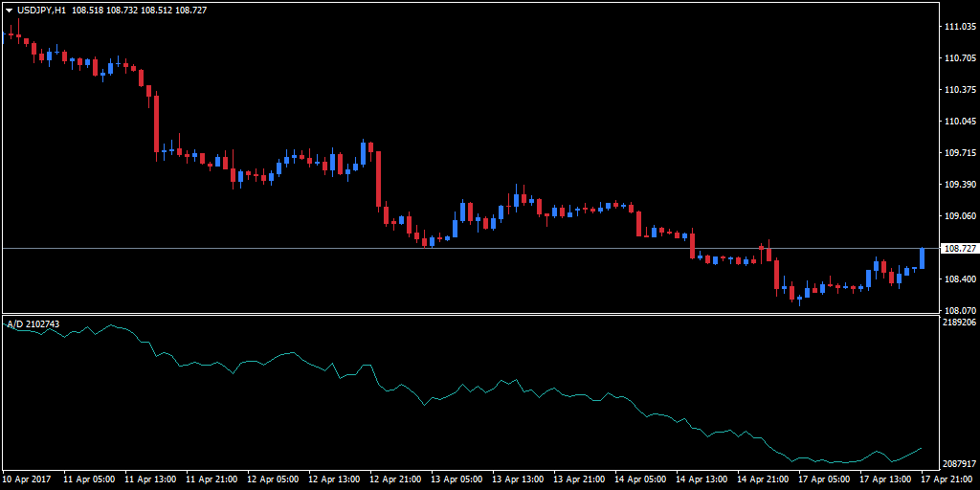
Task: Select the 13 Apr 13:00 time label
Action: [x=517, y=479]
